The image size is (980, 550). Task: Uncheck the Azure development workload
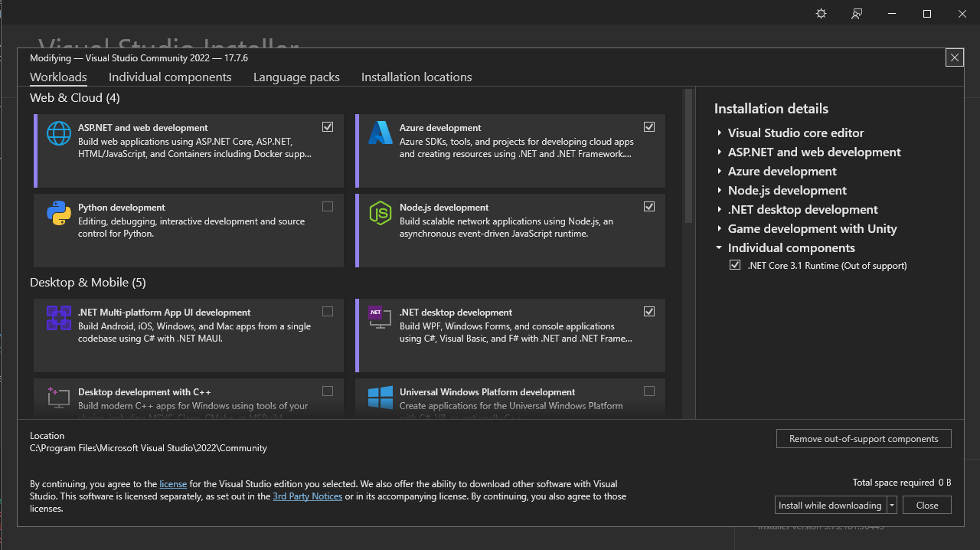pos(649,126)
